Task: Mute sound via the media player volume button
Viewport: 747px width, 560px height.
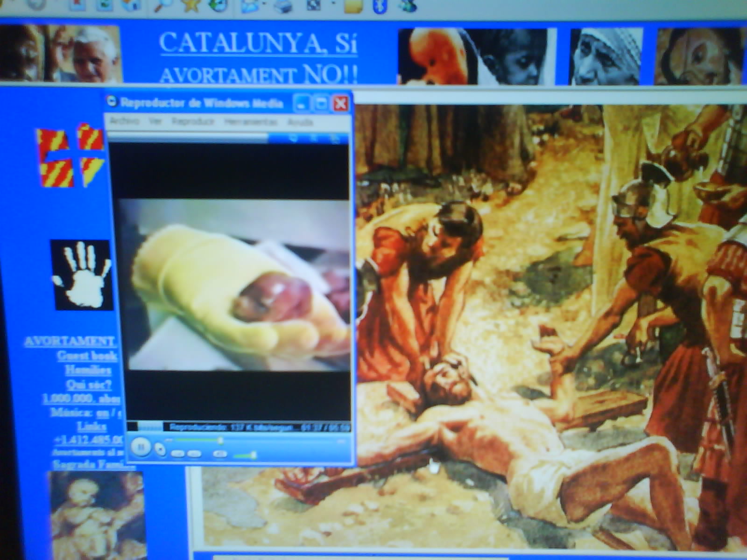Action: (220, 453)
